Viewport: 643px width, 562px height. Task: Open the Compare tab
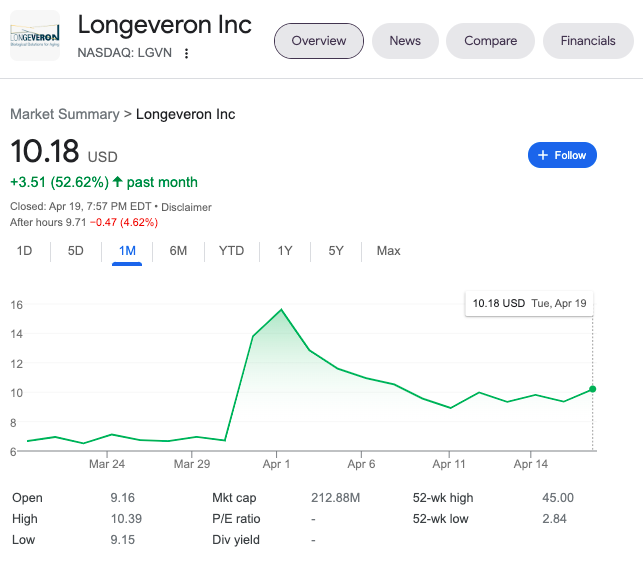pos(490,41)
